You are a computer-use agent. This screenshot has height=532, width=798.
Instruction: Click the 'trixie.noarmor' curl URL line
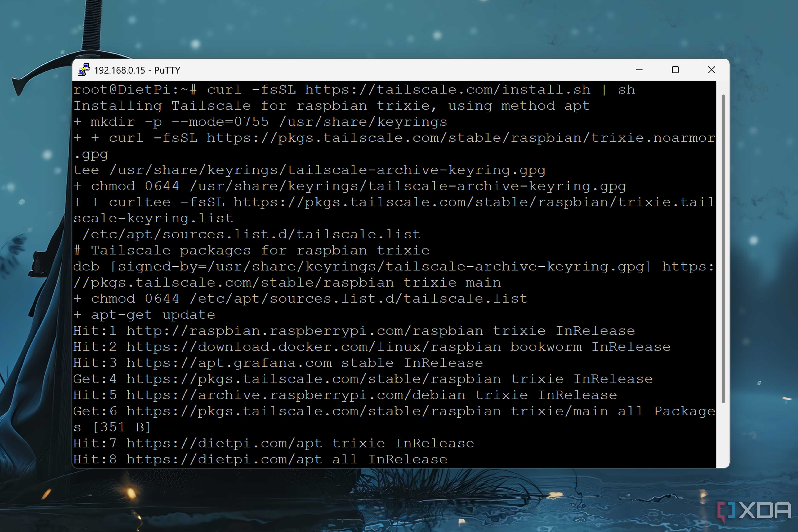[x=394, y=138]
